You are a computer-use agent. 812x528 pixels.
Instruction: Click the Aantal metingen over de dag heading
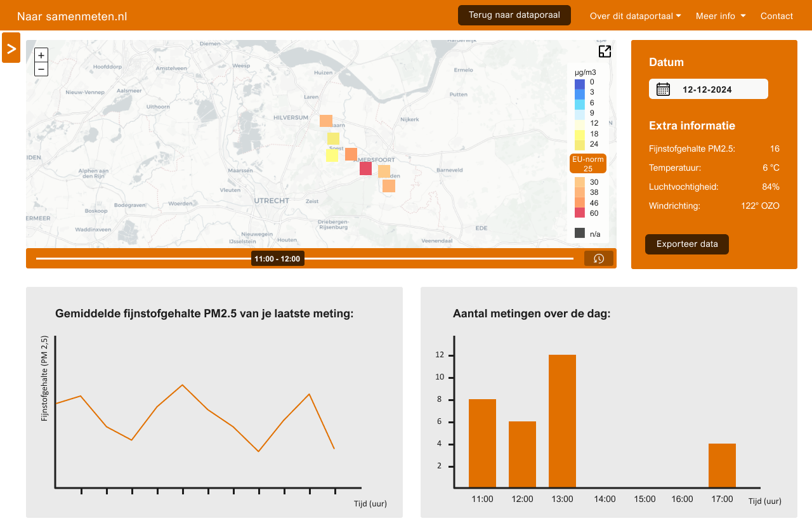tap(532, 313)
